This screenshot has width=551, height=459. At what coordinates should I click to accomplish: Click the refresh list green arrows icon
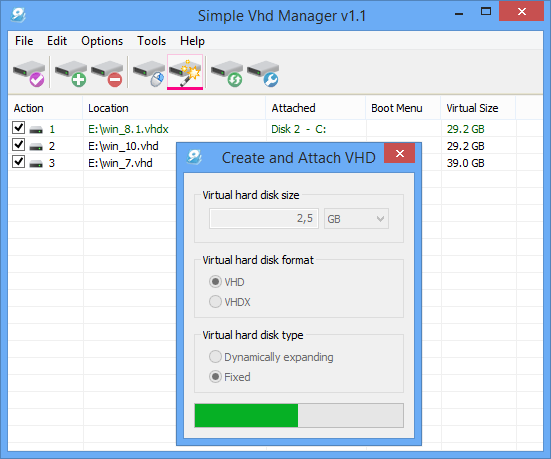click(227, 73)
